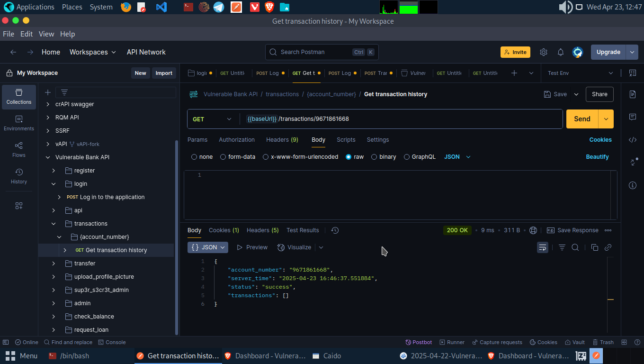
Task: Open the Environments sidebar panel
Action: [x=19, y=123]
